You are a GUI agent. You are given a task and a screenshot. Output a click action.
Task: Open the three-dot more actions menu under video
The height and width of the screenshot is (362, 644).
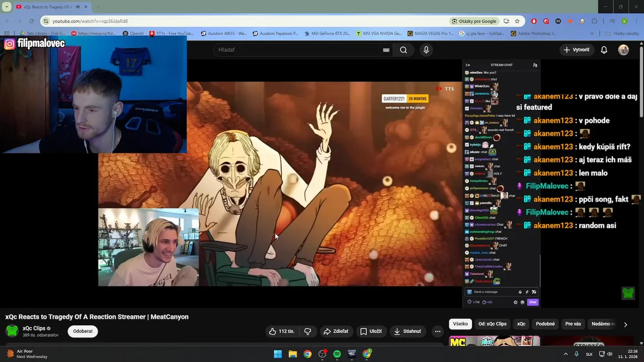click(438, 331)
